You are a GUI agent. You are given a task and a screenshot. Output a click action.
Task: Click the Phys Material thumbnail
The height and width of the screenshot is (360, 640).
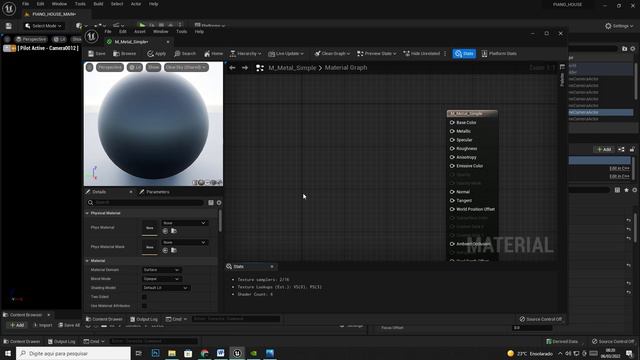tap(150, 228)
